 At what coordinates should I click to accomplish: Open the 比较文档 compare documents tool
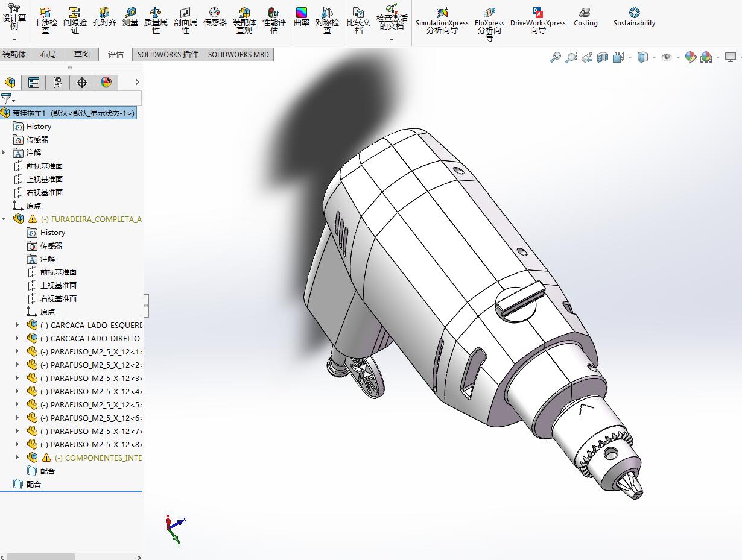(x=358, y=20)
